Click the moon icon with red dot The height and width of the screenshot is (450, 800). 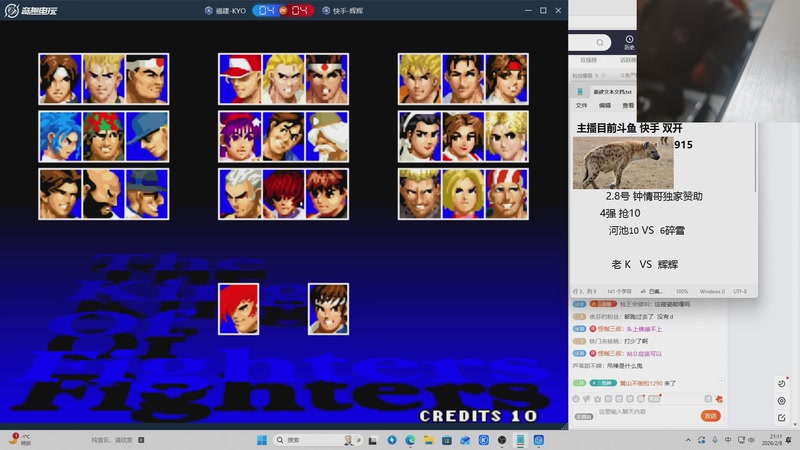coord(782,383)
